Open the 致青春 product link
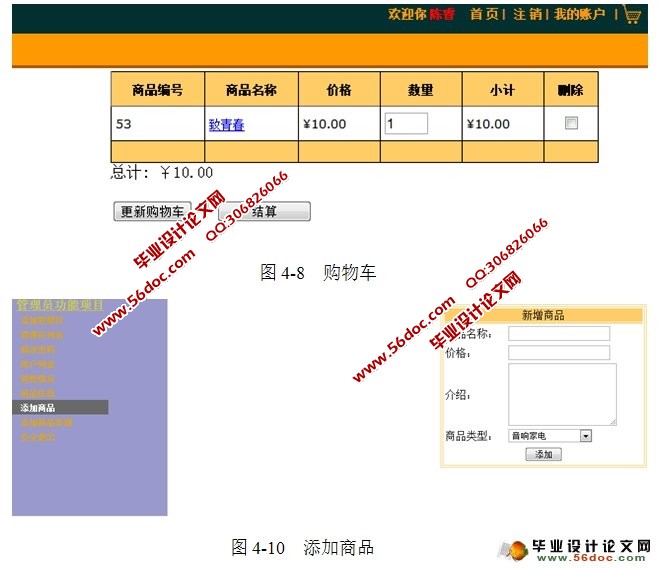Screen dimensions: 661x568 click(226, 125)
